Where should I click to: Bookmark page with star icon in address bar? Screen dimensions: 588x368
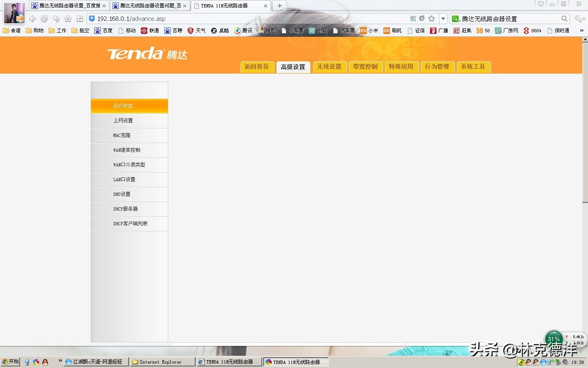[432, 18]
